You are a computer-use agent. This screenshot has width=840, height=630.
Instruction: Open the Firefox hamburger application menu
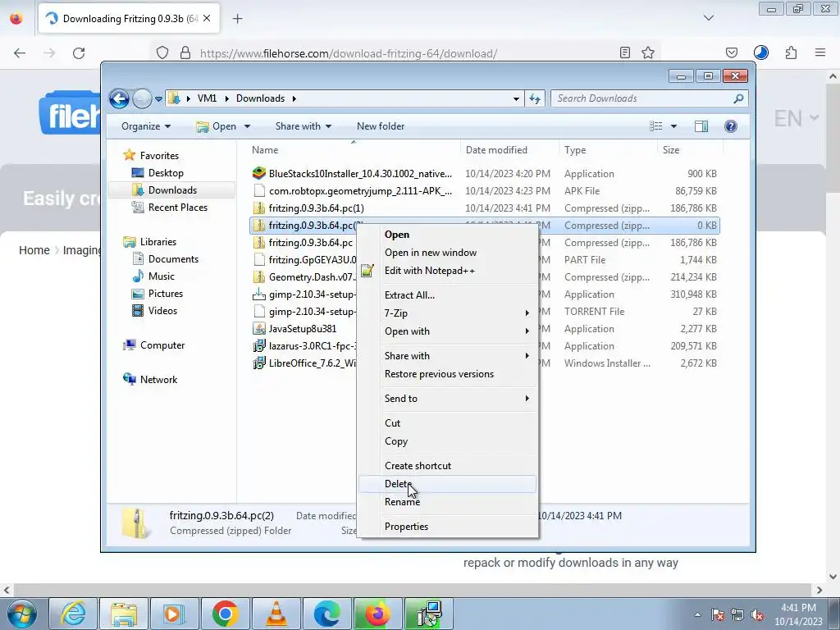(x=820, y=52)
